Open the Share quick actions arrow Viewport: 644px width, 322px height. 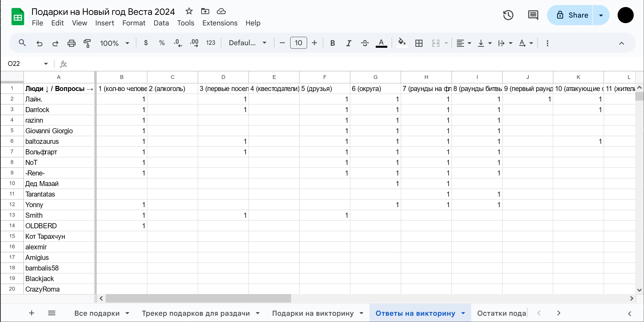pyautogui.click(x=601, y=15)
